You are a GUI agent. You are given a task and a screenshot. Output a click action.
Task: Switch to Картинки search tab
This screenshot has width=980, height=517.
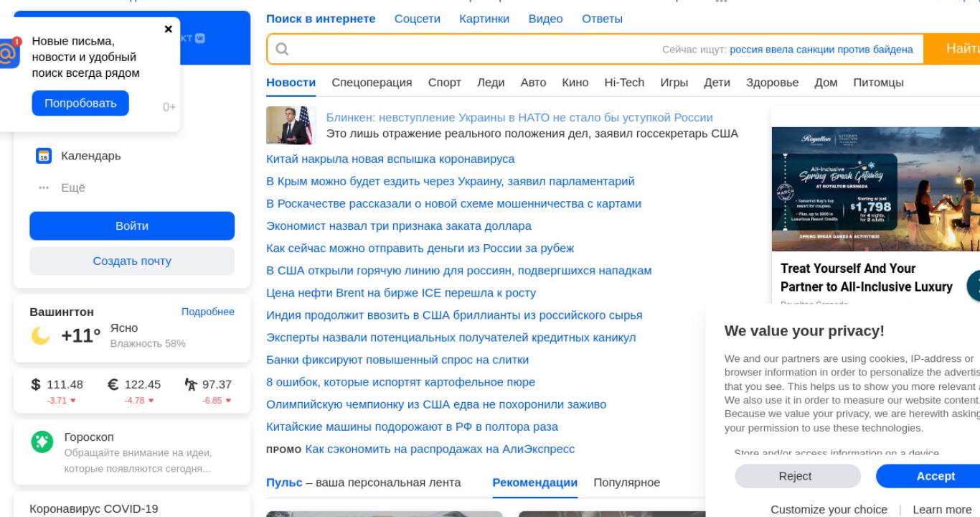tap(484, 19)
